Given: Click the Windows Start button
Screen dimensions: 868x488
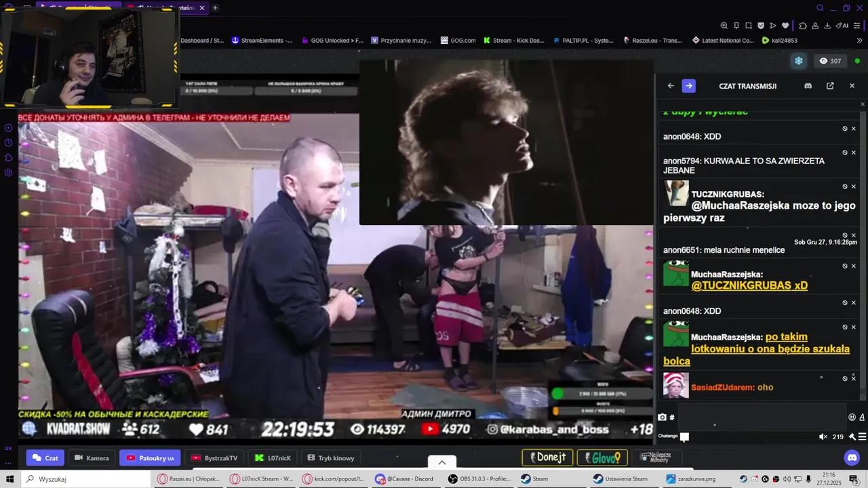Looking at the screenshot, I should click(9, 479).
